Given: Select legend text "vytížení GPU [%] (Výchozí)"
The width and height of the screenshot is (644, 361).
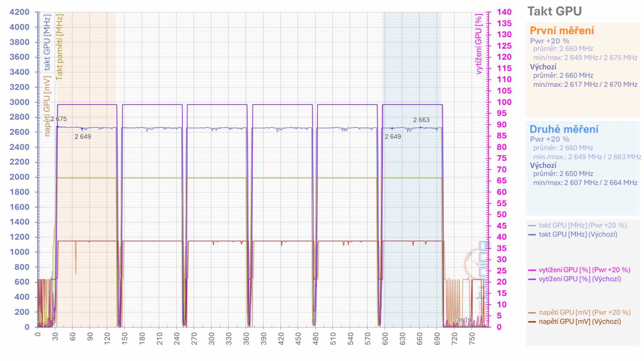Looking at the screenshot, I should pos(580,279).
